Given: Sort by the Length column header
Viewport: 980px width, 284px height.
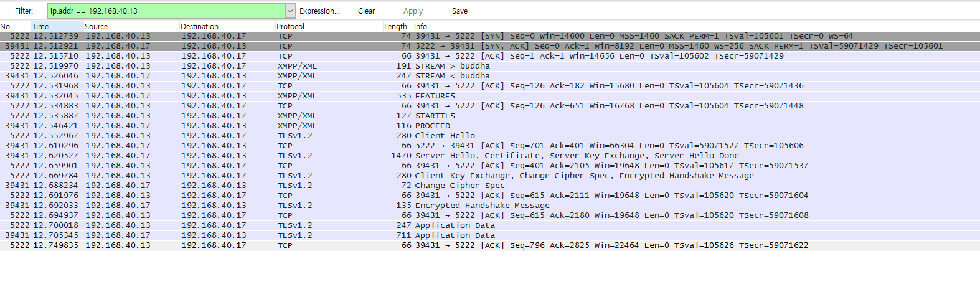Looking at the screenshot, I should [398, 26].
